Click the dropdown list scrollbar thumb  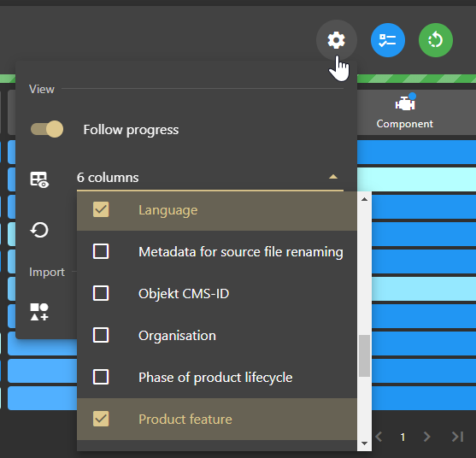(x=364, y=355)
